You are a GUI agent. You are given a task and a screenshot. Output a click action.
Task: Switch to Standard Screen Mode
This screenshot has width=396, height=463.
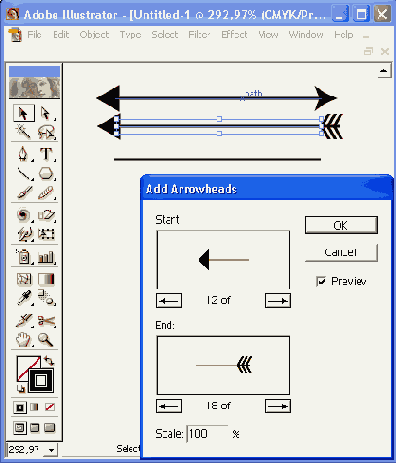point(20,428)
